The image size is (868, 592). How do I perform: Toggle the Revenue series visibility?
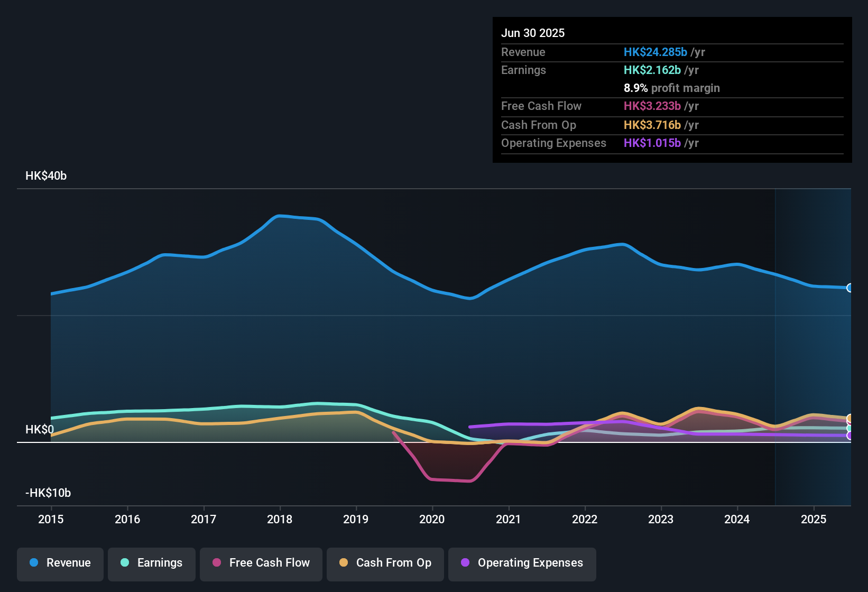point(60,563)
